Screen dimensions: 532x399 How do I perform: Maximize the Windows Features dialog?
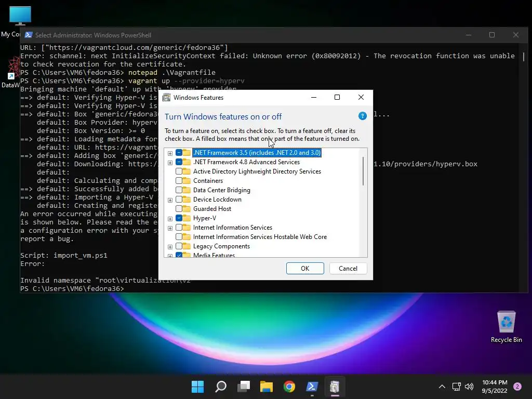(337, 97)
